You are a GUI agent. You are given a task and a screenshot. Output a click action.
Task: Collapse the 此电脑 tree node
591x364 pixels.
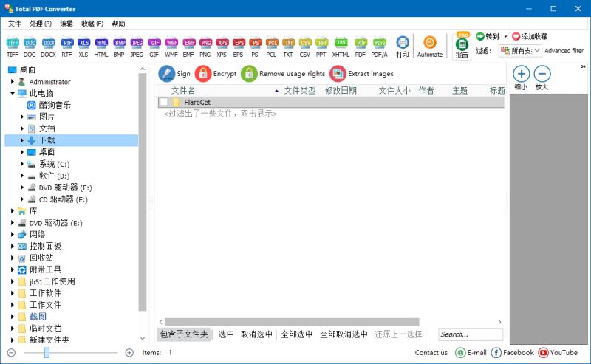[x=13, y=93]
